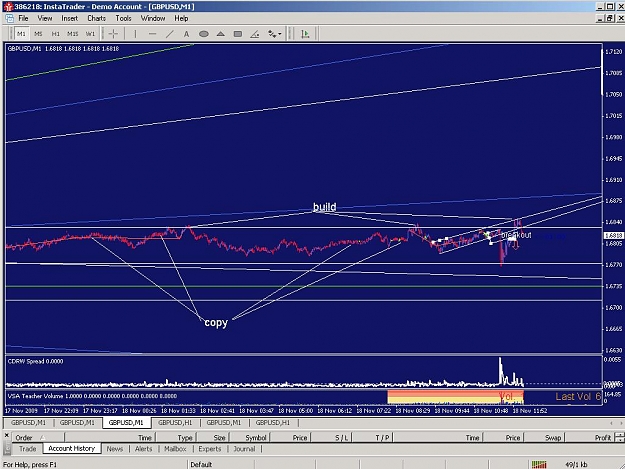Select the trendline by angle tool

click(x=255, y=34)
